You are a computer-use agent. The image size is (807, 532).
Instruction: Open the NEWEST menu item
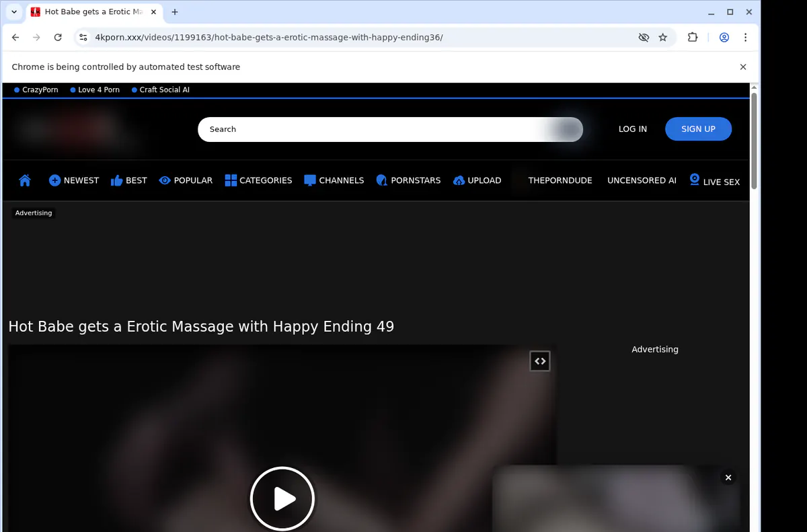pyautogui.click(x=74, y=180)
